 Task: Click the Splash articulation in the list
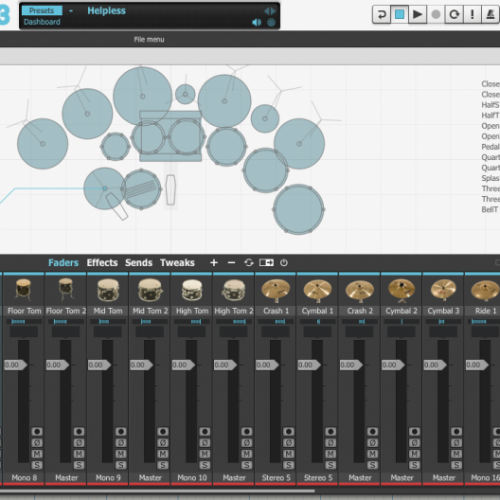click(490, 178)
